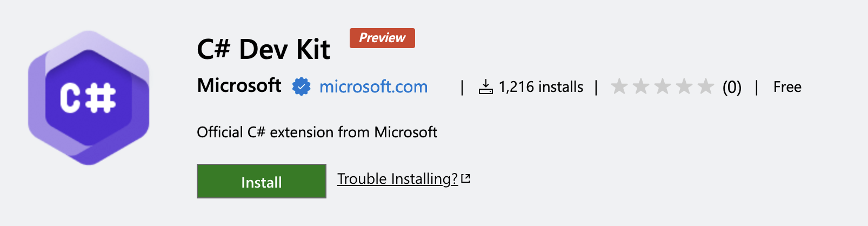This screenshot has width=868, height=226.
Task: Install the C# Dev Kit extension
Action: 262,181
